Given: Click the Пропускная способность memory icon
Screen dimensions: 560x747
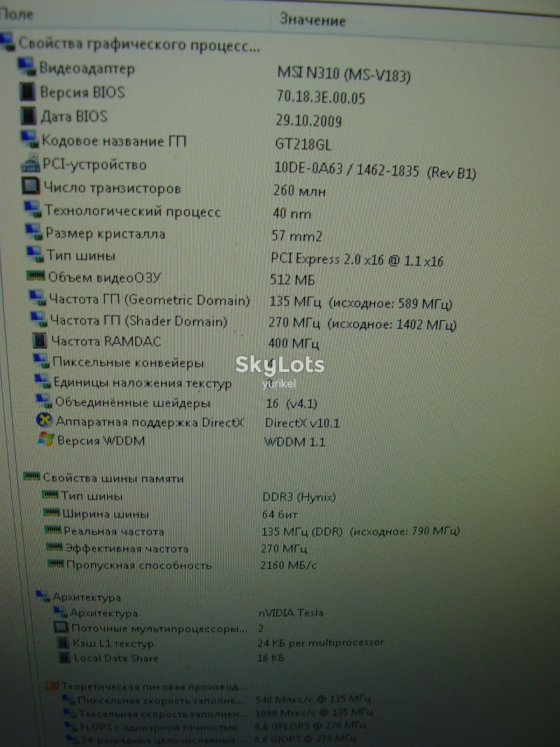Looking at the screenshot, I should (56, 564).
